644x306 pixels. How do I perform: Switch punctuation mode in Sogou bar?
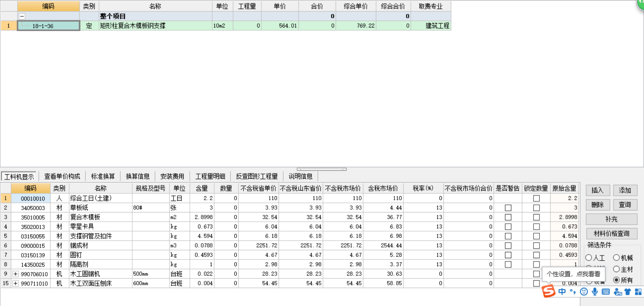[572, 292]
